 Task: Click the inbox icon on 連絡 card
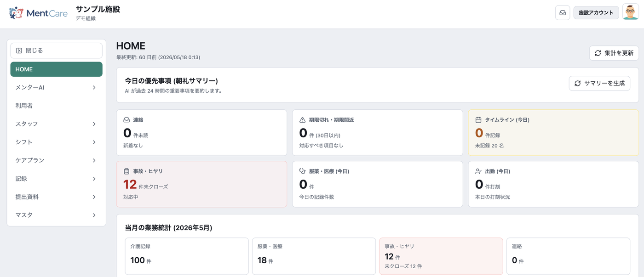126,120
